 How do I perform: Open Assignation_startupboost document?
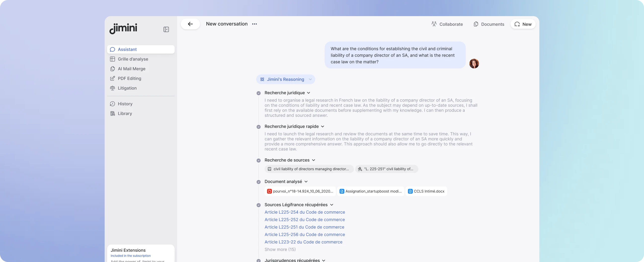[x=371, y=191]
